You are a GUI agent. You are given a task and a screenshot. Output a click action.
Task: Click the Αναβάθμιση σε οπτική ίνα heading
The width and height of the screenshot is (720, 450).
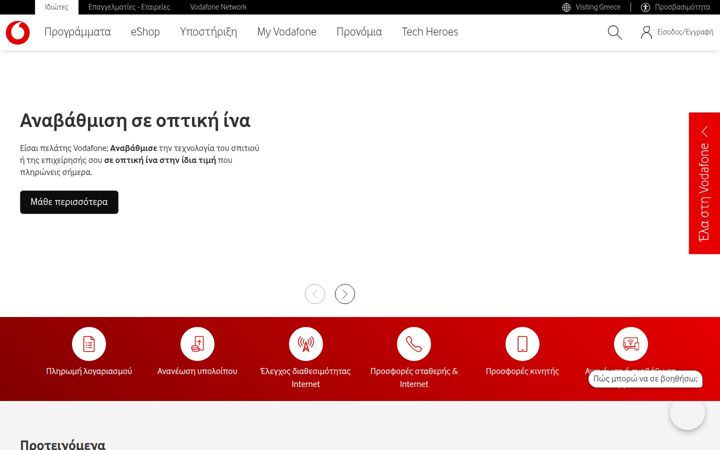pos(135,121)
